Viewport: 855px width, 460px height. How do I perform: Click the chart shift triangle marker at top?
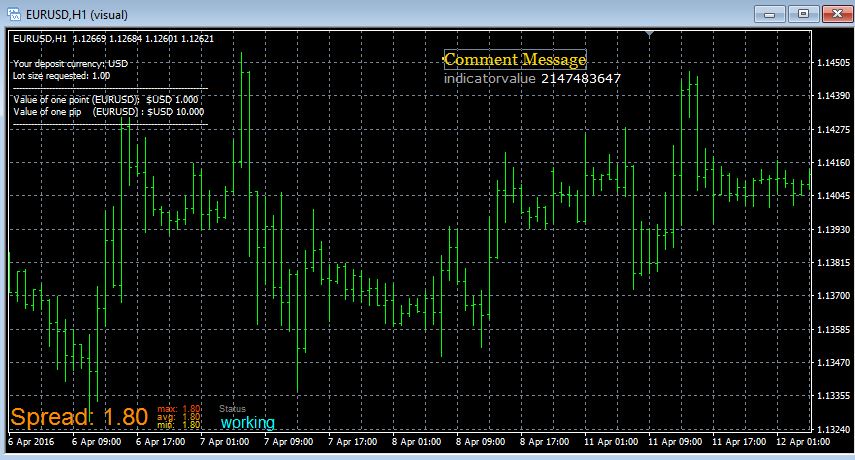[649, 34]
